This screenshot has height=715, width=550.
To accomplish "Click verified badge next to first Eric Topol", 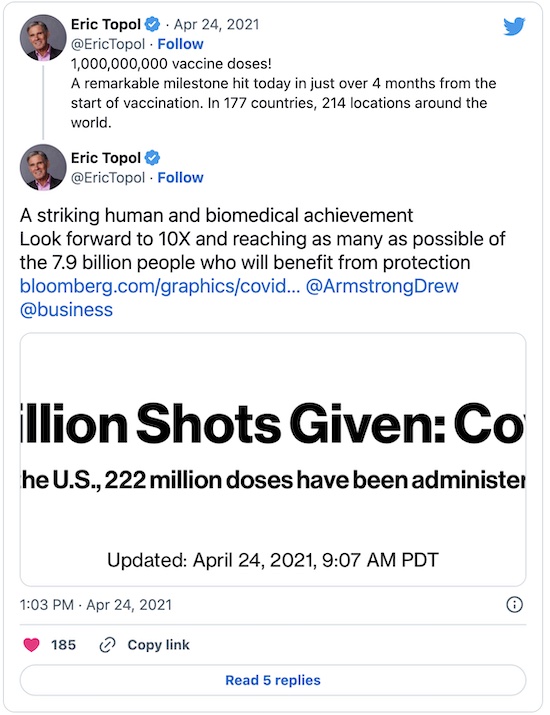I will (152, 24).
